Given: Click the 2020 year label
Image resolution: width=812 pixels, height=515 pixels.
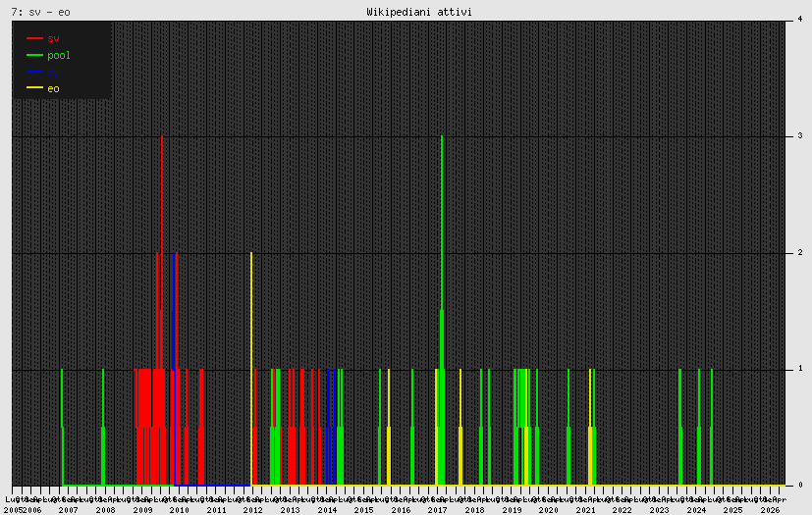Looking at the screenshot, I should (549, 510).
